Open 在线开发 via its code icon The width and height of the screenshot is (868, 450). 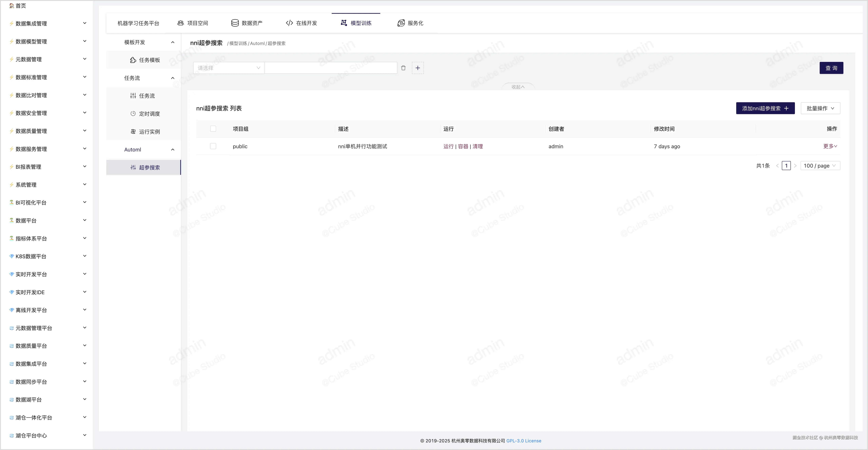[x=289, y=23]
